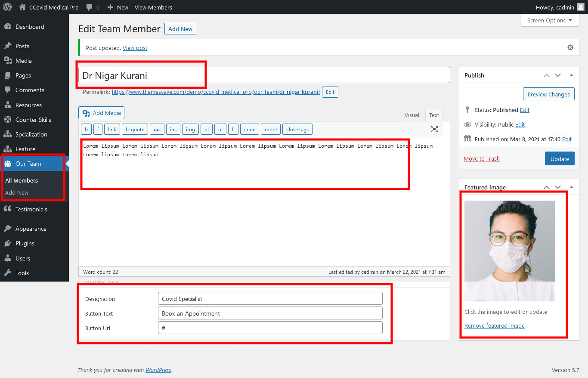Click Add New button beside page title
588x378 pixels.
[180, 29]
